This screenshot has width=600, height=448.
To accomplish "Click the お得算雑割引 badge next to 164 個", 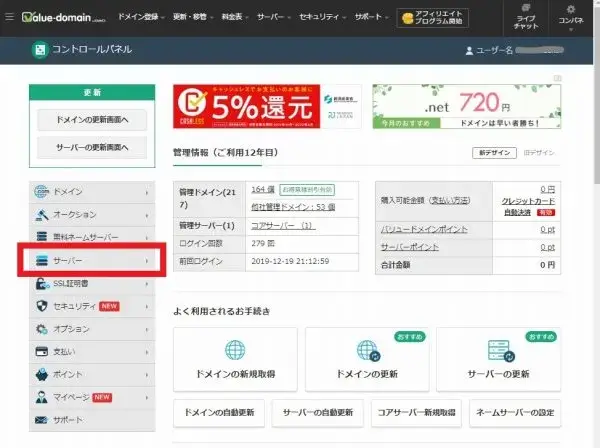I will point(307,190).
